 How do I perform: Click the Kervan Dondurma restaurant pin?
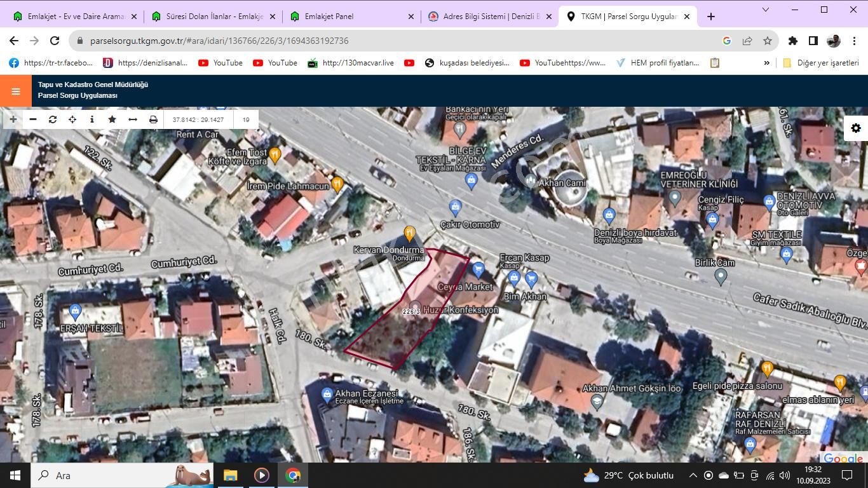[x=410, y=234]
